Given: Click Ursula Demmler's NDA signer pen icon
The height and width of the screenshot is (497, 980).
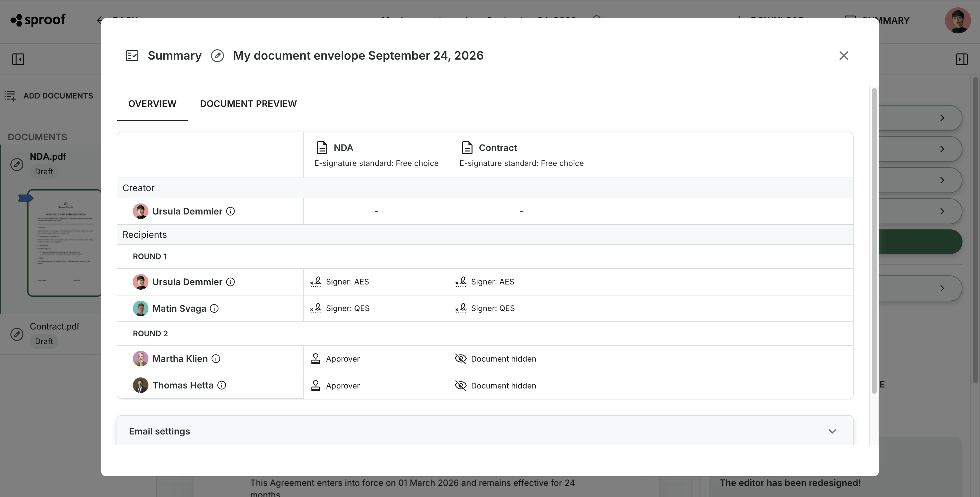Looking at the screenshot, I should [316, 282].
